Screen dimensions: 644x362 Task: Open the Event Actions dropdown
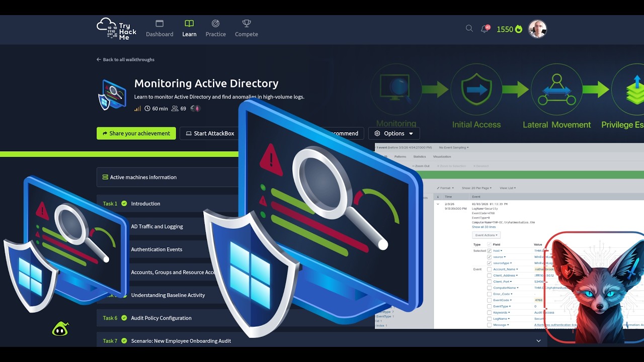tap(486, 235)
